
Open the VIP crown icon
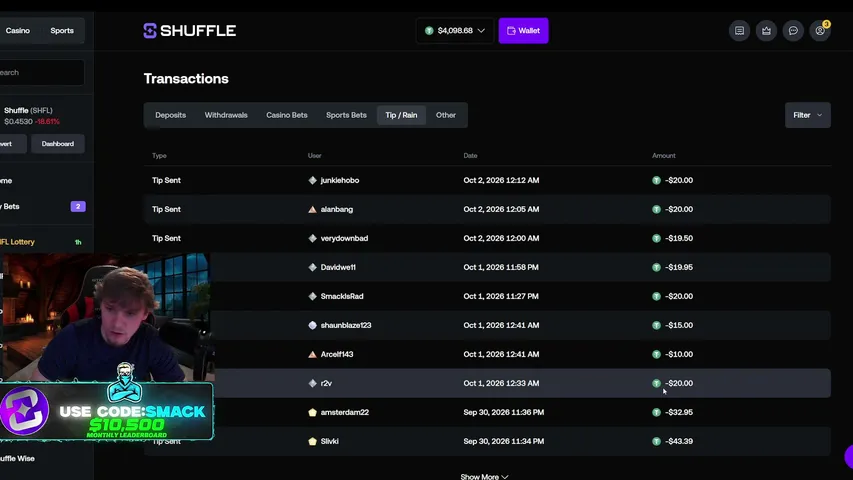(x=766, y=30)
